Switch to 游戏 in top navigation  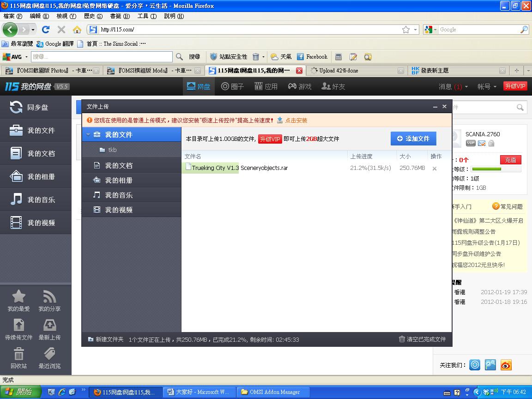click(300, 86)
